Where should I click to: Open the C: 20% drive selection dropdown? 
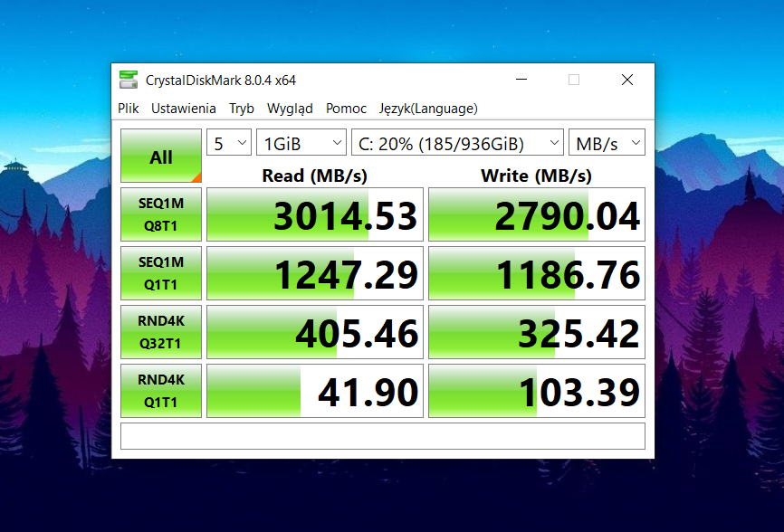pyautogui.click(x=457, y=142)
